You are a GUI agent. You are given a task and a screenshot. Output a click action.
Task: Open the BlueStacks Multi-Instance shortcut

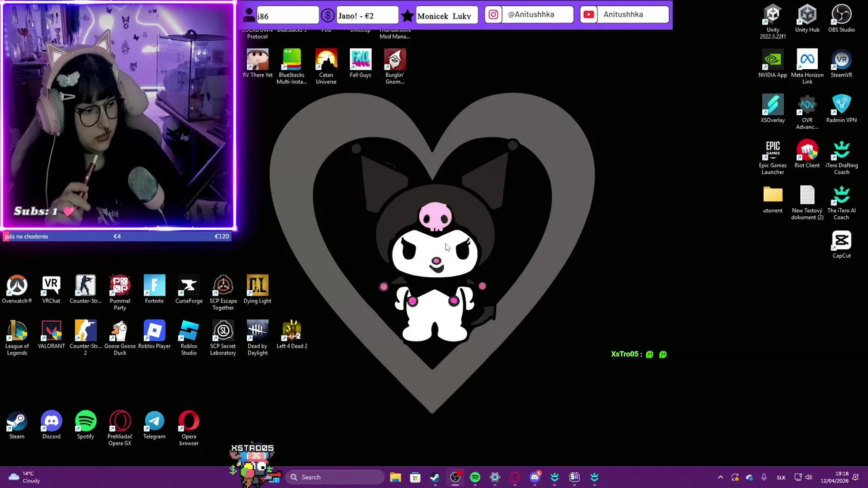292,66
